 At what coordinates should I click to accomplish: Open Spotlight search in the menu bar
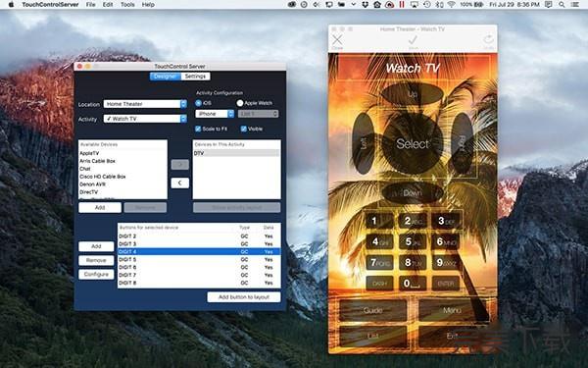[x=562, y=5]
